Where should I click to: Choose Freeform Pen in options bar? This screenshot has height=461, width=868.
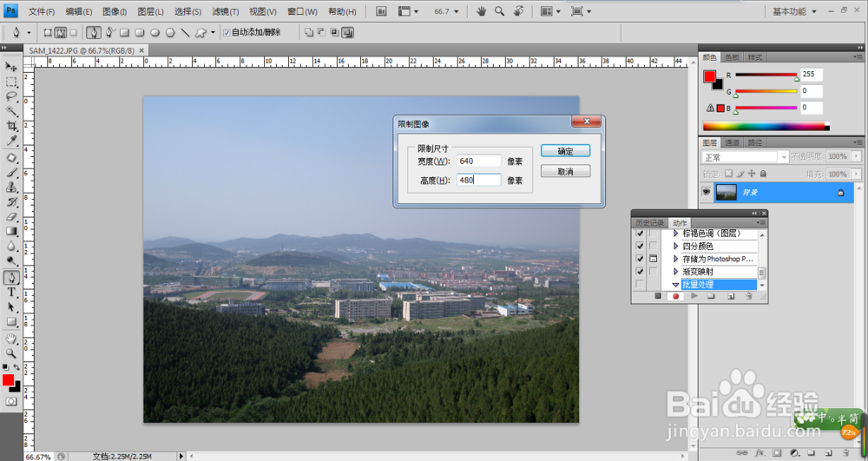(110, 33)
